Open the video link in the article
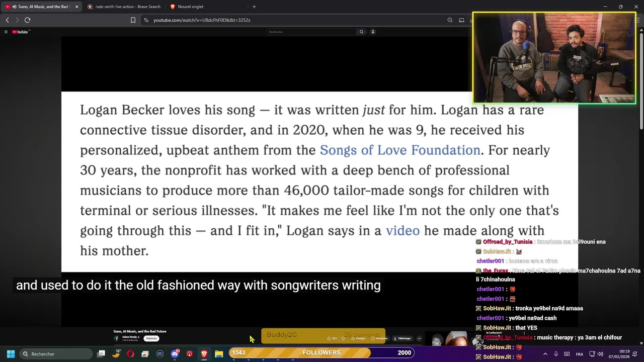 tap(403, 230)
